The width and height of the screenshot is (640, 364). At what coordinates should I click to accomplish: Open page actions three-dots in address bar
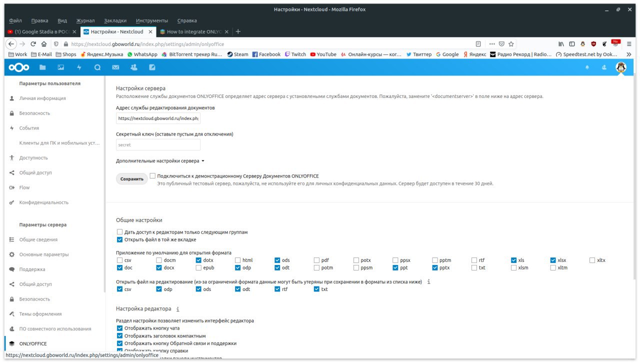492,44
